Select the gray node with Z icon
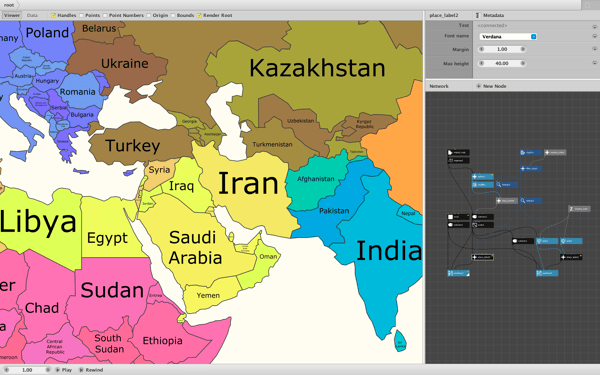This screenshot has height=375, width=600. tap(579, 209)
